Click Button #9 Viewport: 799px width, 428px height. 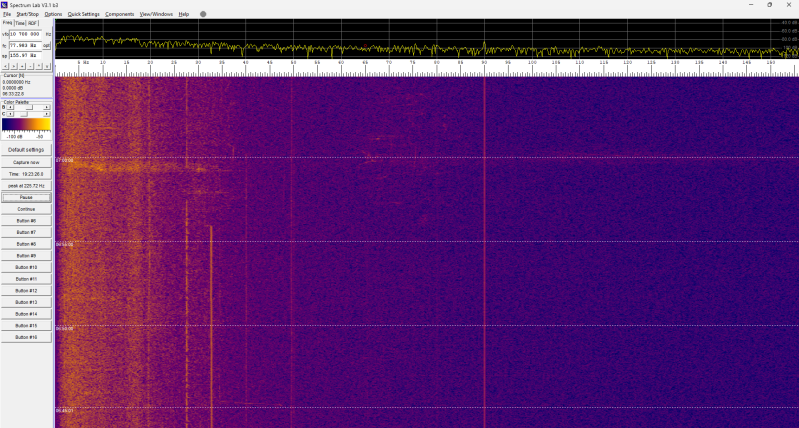click(x=26, y=256)
